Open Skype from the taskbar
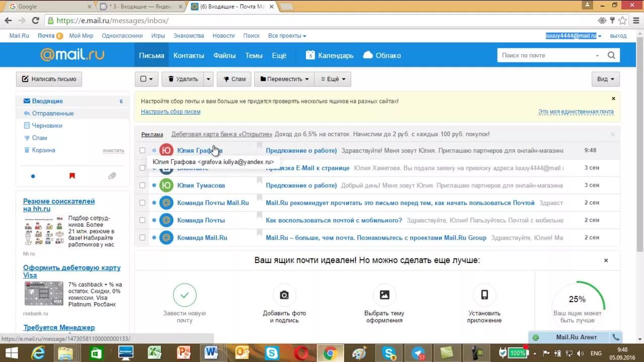The height and width of the screenshot is (362, 644). coord(272,353)
